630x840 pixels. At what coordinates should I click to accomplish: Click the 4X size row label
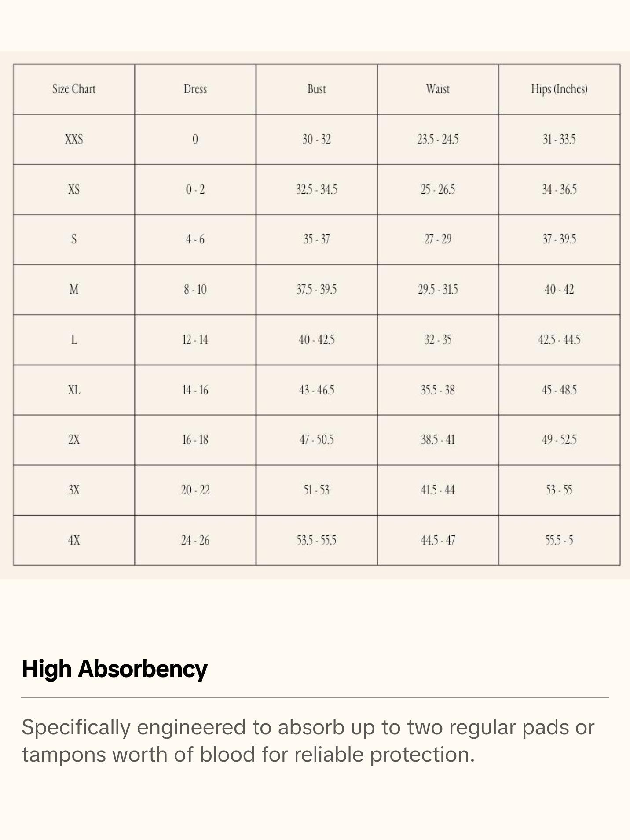pyautogui.click(x=74, y=540)
